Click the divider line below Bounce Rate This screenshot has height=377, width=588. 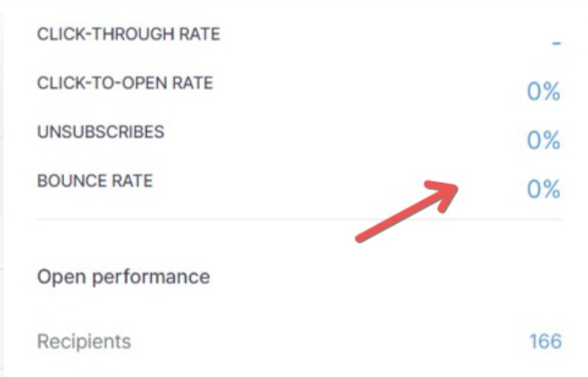(x=299, y=219)
